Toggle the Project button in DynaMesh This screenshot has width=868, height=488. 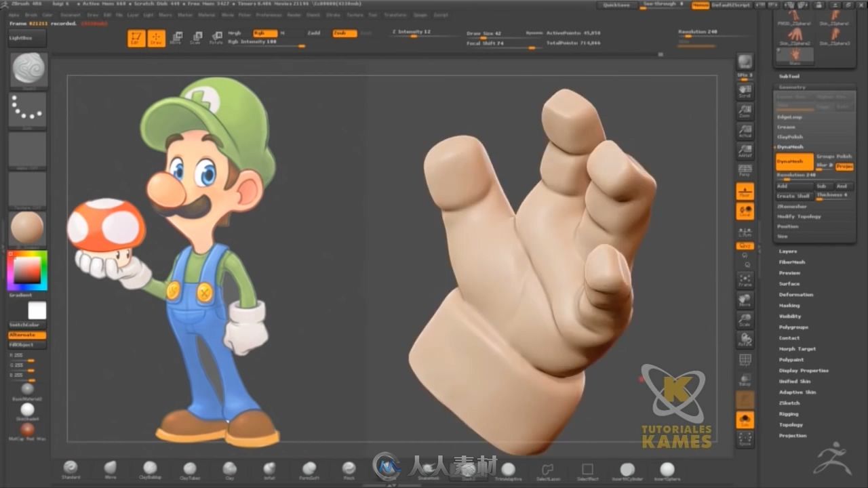844,166
